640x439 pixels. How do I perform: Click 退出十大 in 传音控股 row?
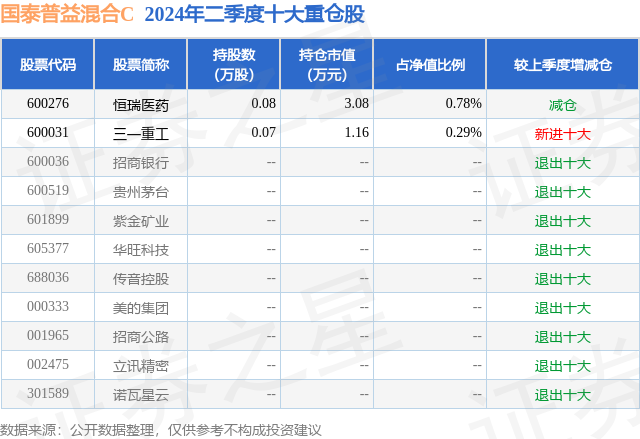[563, 279]
